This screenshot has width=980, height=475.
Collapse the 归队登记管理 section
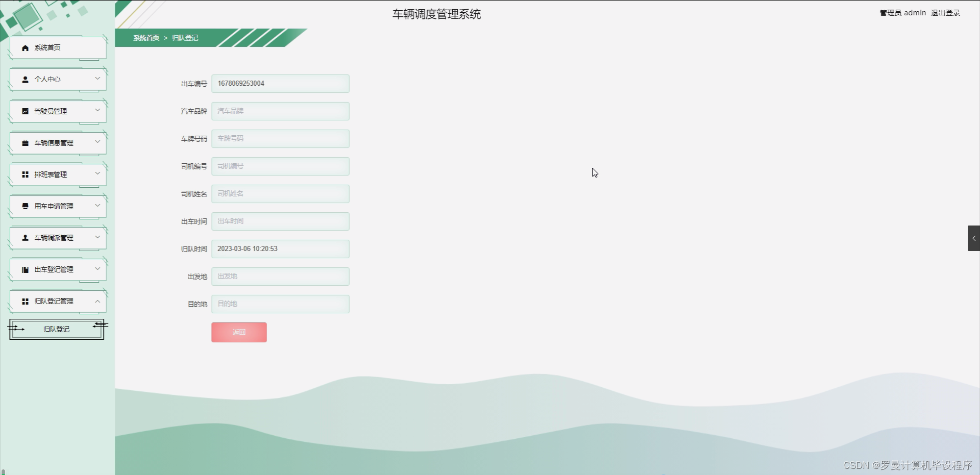(x=97, y=301)
